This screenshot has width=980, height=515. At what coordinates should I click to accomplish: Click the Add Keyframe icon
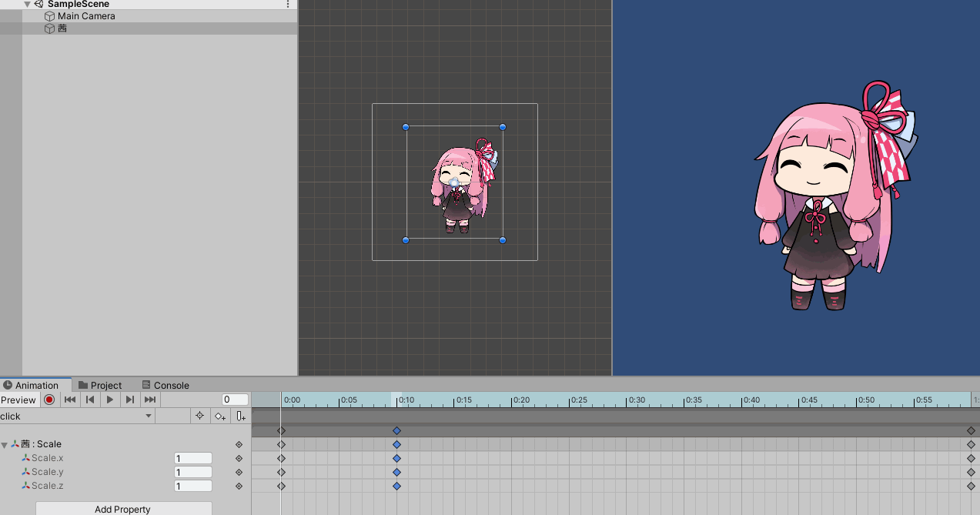tap(220, 416)
